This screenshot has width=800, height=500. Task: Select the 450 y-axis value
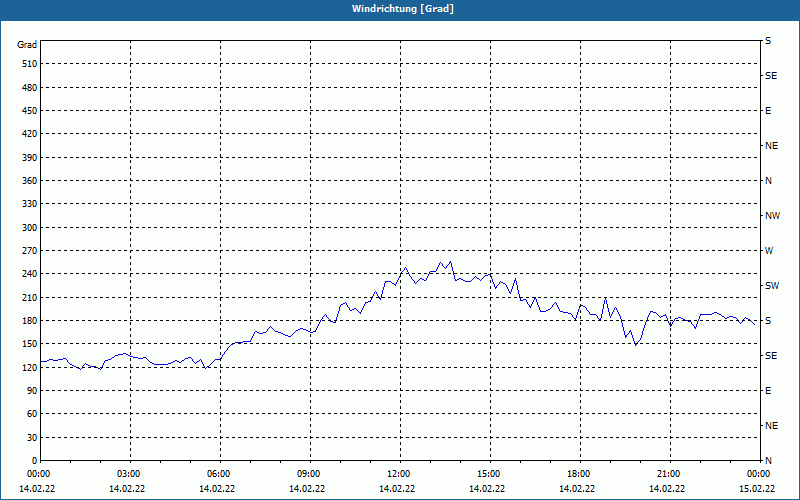30,111
